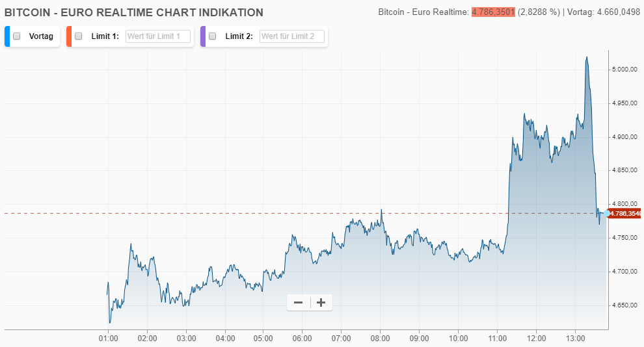
Task: Zoom out with the minus button
Action: (299, 302)
